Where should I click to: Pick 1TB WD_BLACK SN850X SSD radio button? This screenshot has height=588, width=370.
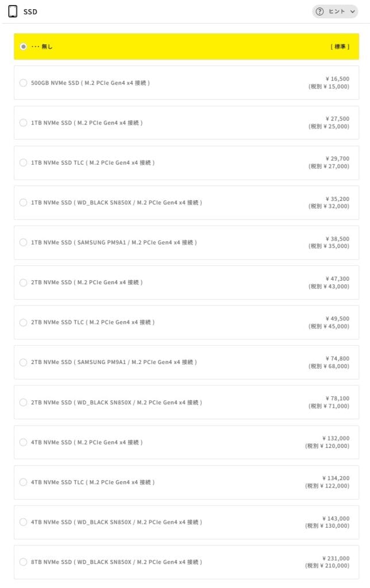click(23, 203)
